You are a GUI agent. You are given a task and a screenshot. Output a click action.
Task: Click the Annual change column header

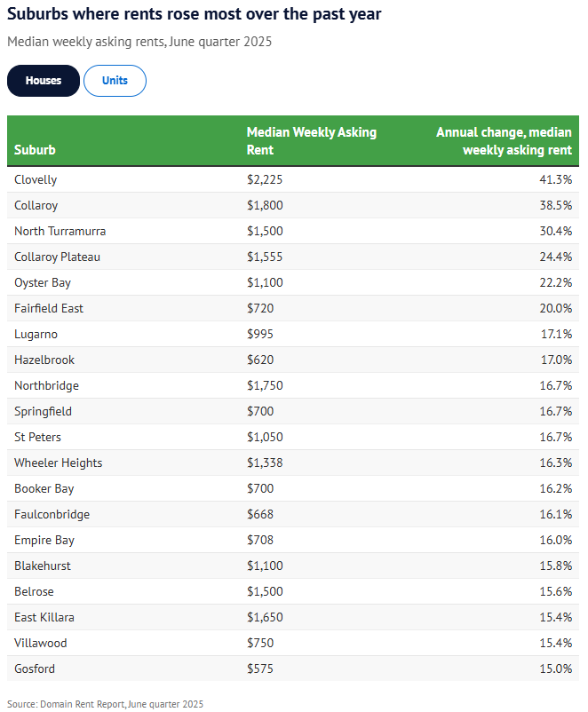click(504, 141)
